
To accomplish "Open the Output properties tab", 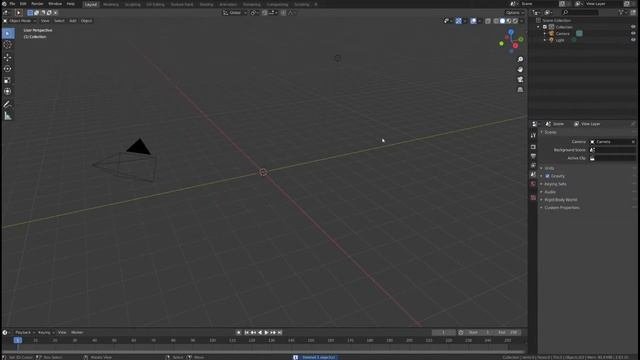I will 533,156.
